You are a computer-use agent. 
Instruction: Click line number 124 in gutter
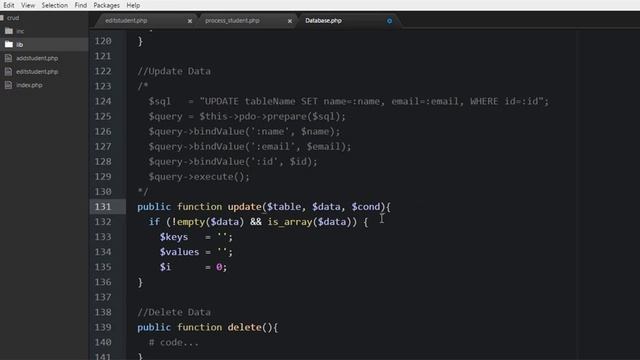pyautogui.click(x=103, y=101)
